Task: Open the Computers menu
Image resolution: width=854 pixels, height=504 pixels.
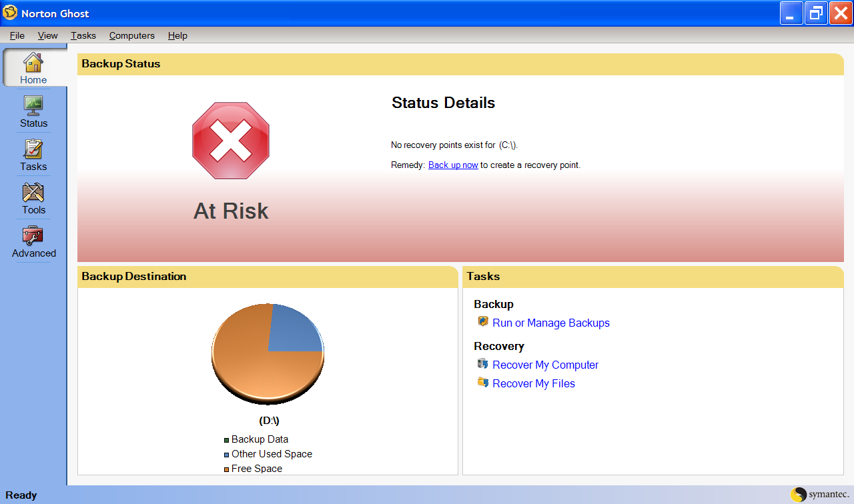Action: coord(132,35)
